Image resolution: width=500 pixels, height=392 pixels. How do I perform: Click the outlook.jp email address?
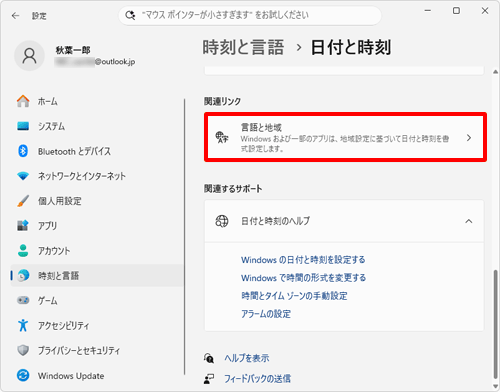[95, 62]
